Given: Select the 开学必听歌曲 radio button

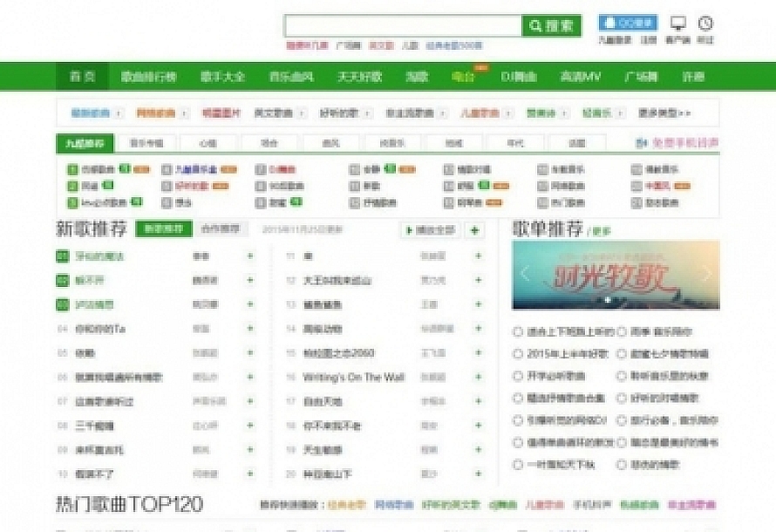Looking at the screenshot, I should pos(518,376).
